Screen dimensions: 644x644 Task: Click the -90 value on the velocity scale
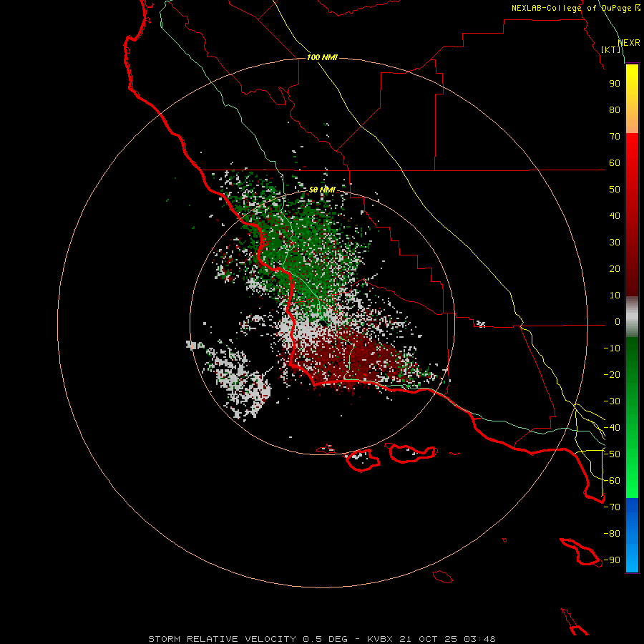point(612,560)
